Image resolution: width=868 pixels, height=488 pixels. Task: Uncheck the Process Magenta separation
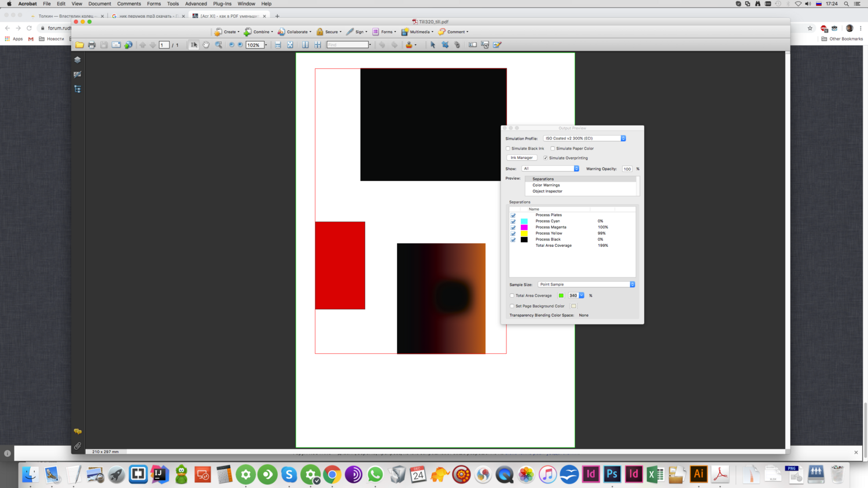[513, 227]
